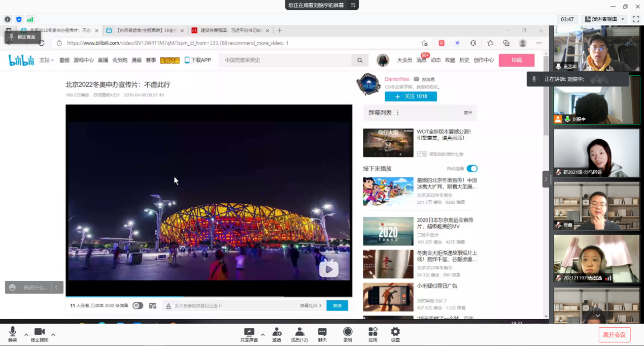This screenshot has height=346, width=644.
Task: Open the presenter view dropdown
Action: (604, 19)
